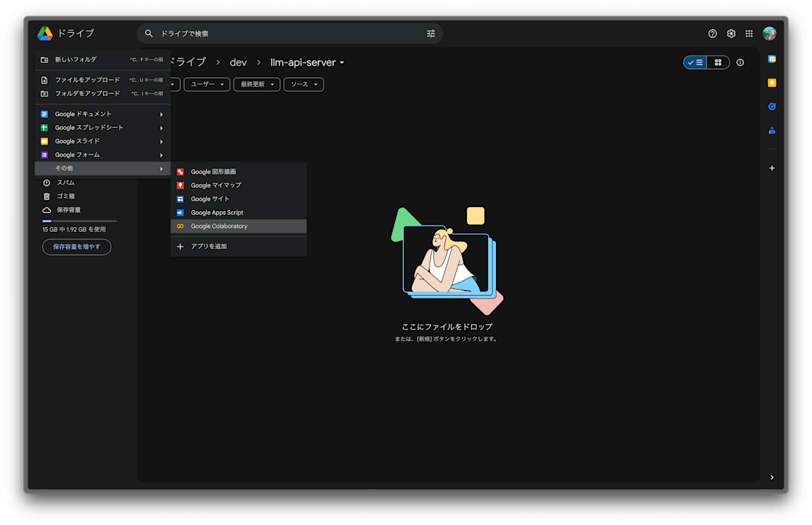812x525 pixels.
Task: Select フォルダをアップロード menu item
Action: pos(103,93)
